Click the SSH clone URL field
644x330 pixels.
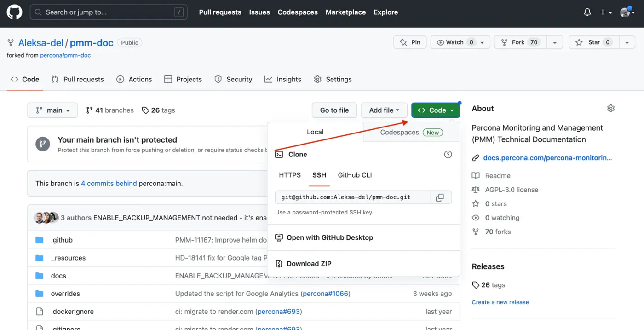[x=352, y=197]
